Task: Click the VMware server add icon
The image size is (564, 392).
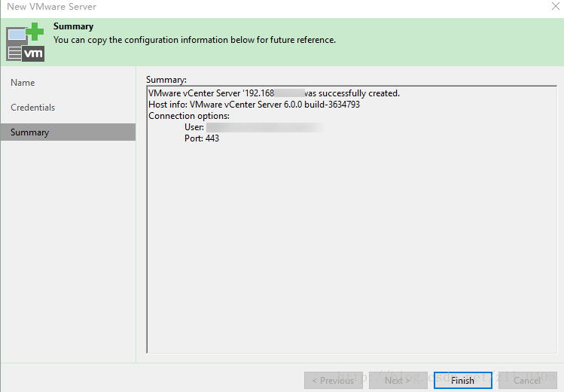Action: coord(25,42)
